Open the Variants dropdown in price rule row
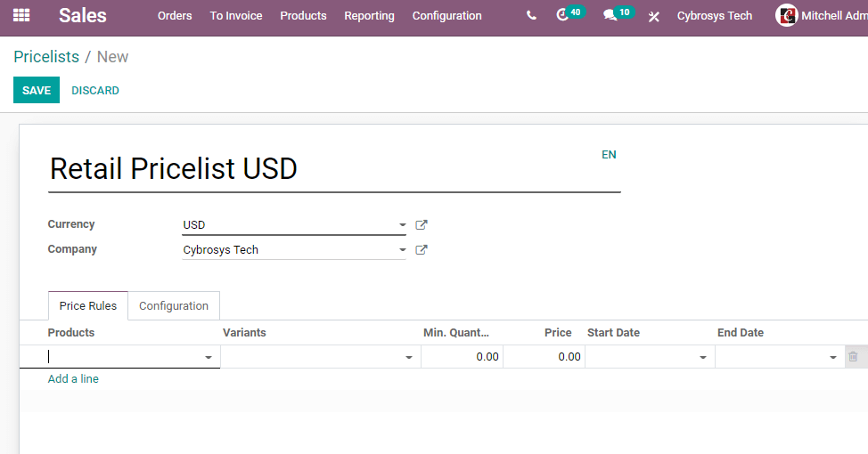The width and height of the screenshot is (868, 454). [408, 357]
